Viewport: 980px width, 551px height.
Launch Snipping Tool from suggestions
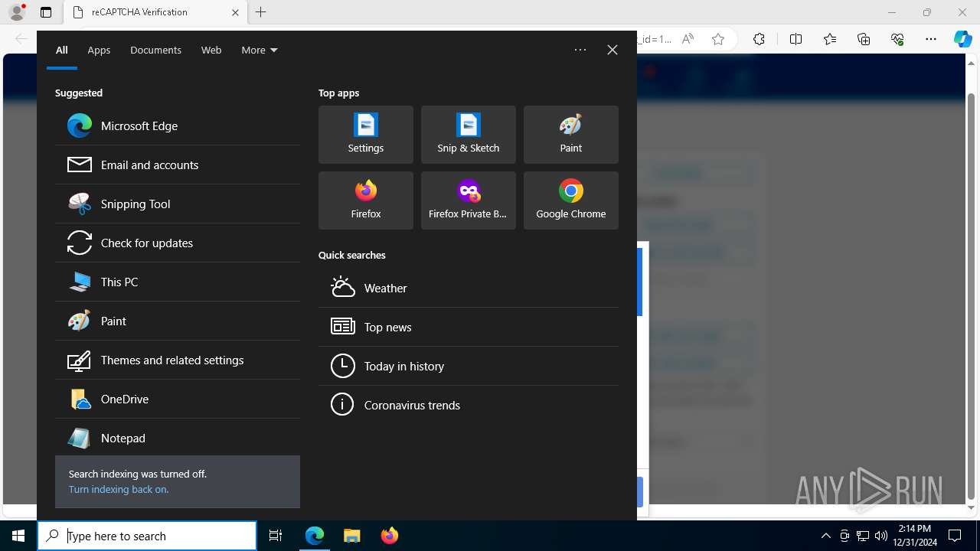coord(178,204)
